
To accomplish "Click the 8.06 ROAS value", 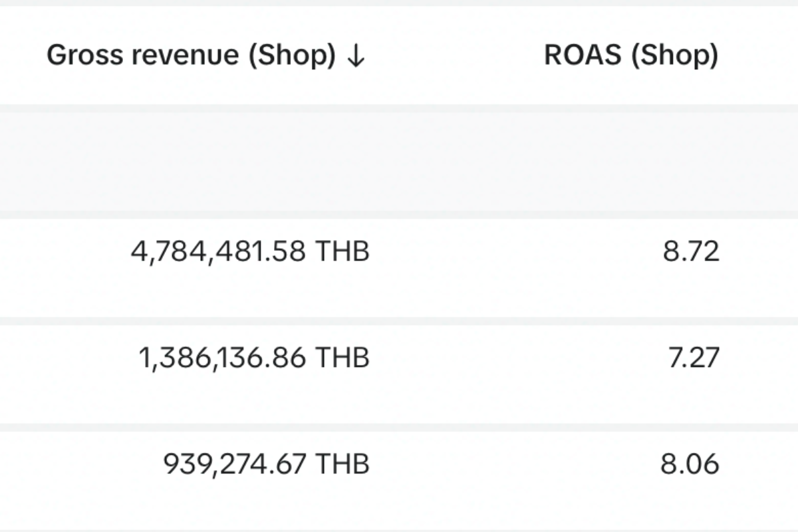I will [690, 464].
